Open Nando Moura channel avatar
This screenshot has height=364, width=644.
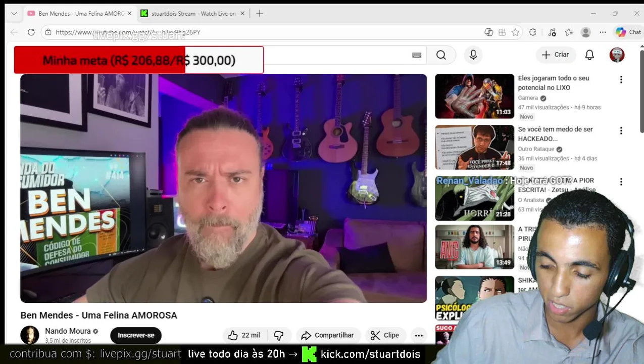point(30,335)
